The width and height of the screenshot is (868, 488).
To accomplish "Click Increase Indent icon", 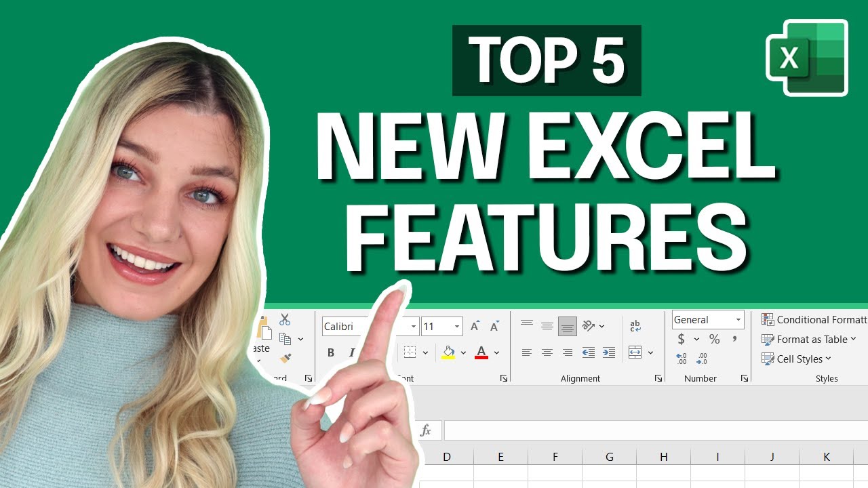I will (x=609, y=352).
